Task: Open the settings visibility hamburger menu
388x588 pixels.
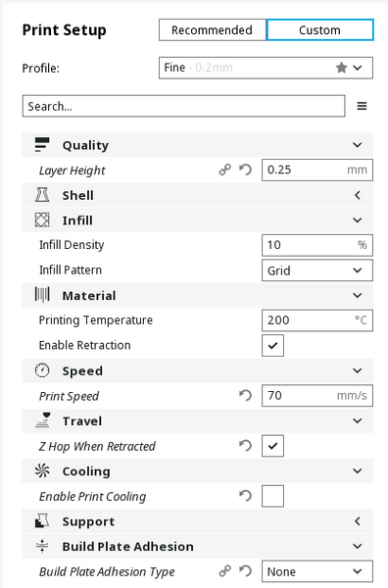Action: (x=362, y=106)
